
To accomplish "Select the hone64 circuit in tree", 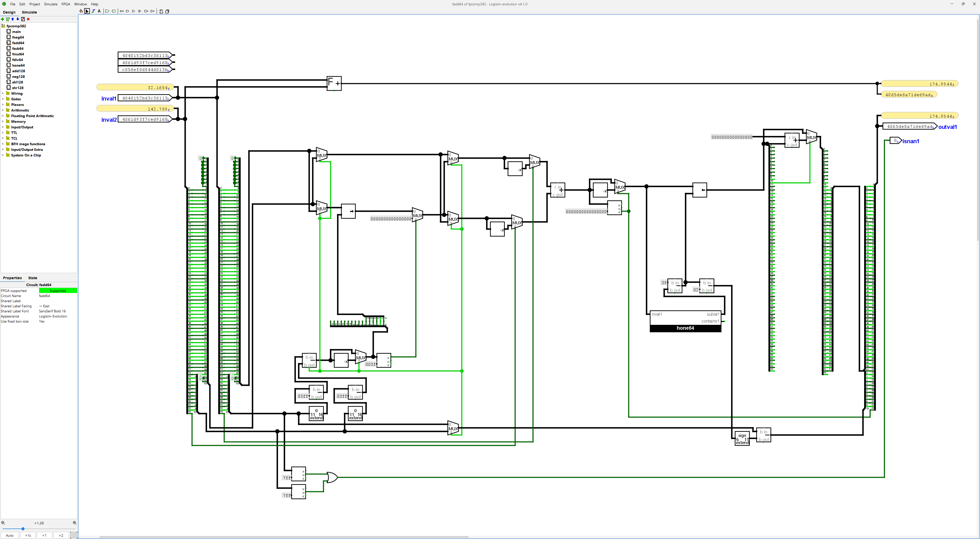I will click(x=18, y=65).
